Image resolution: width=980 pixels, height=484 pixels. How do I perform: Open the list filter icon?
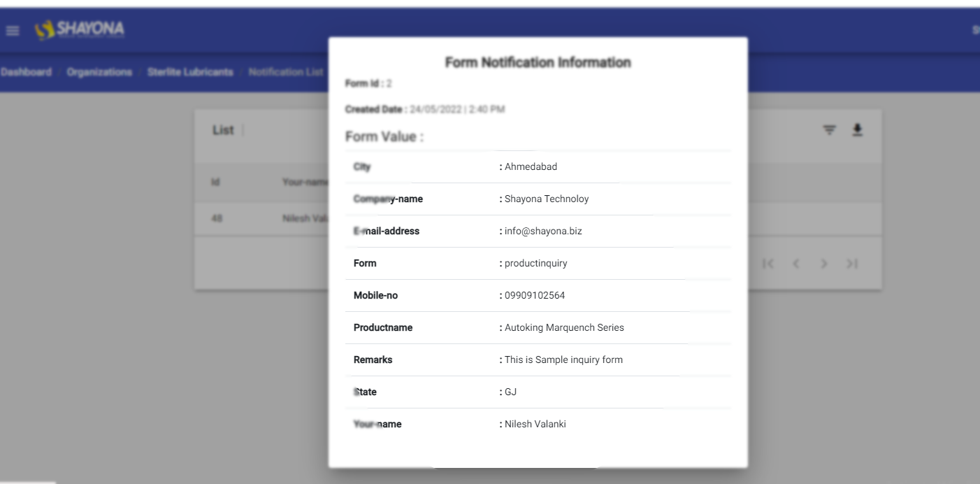[829, 130]
